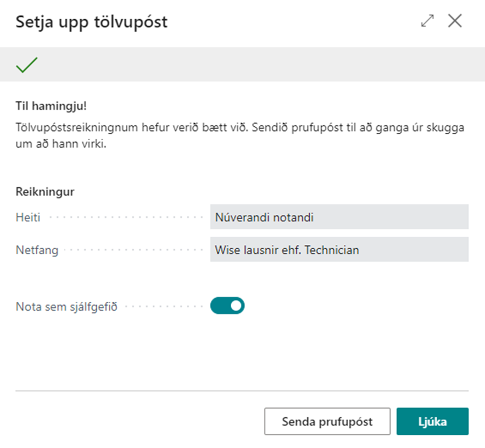This screenshot has height=448, width=485.
Task: Click the dotted leader after Nota sem sjálfgefið
Action: pyautogui.click(x=162, y=306)
